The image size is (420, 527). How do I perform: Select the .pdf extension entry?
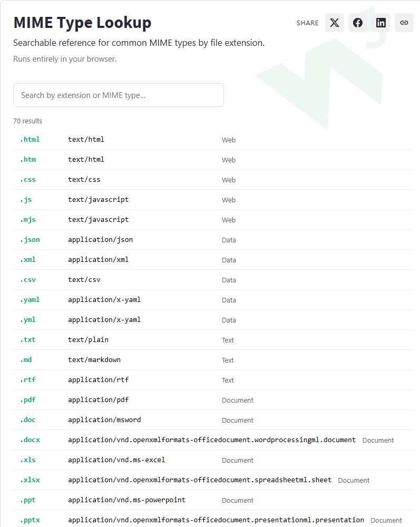[x=28, y=399]
